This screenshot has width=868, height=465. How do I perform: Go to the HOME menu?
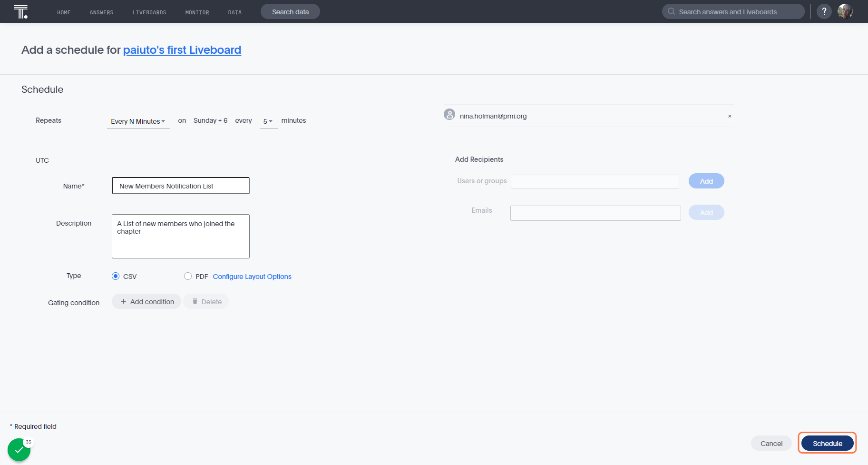click(64, 12)
